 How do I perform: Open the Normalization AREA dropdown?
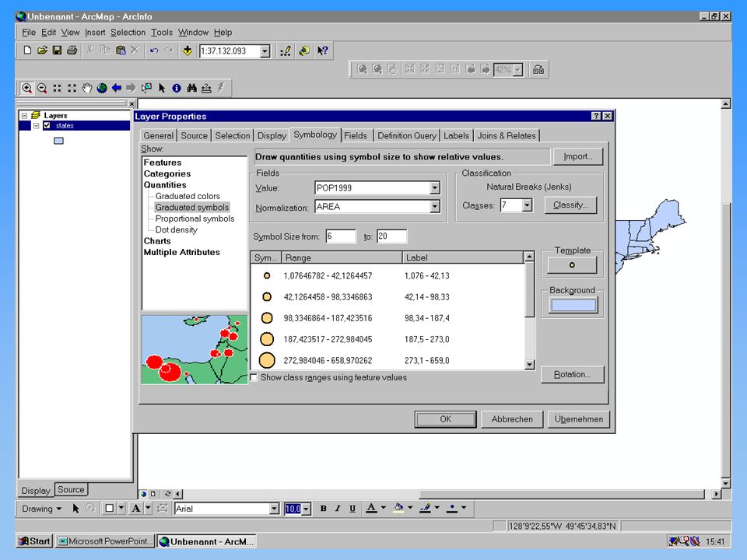[x=434, y=207]
